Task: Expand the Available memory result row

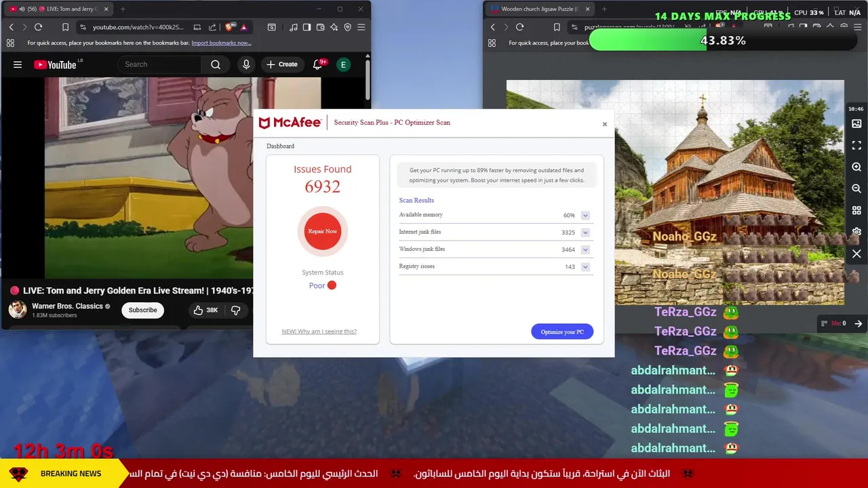Action: (x=585, y=216)
